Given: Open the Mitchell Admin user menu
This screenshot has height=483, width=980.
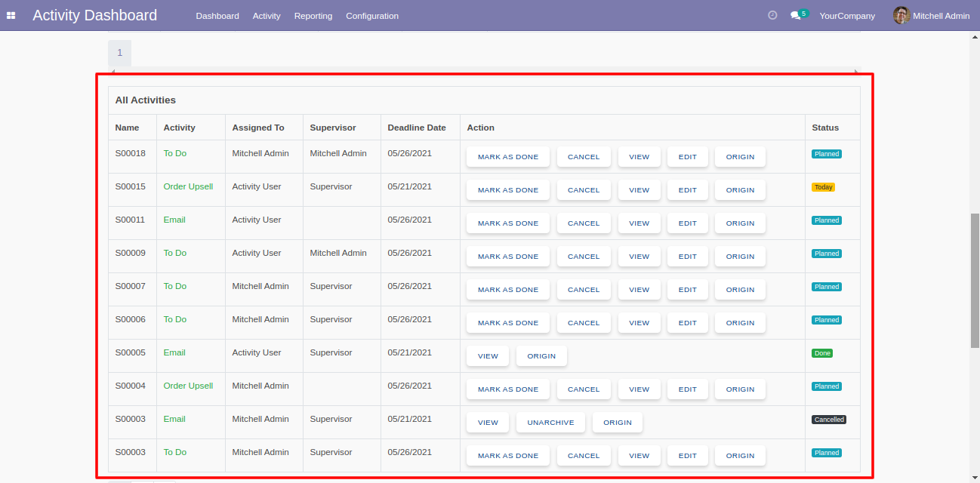Looking at the screenshot, I should point(932,16).
